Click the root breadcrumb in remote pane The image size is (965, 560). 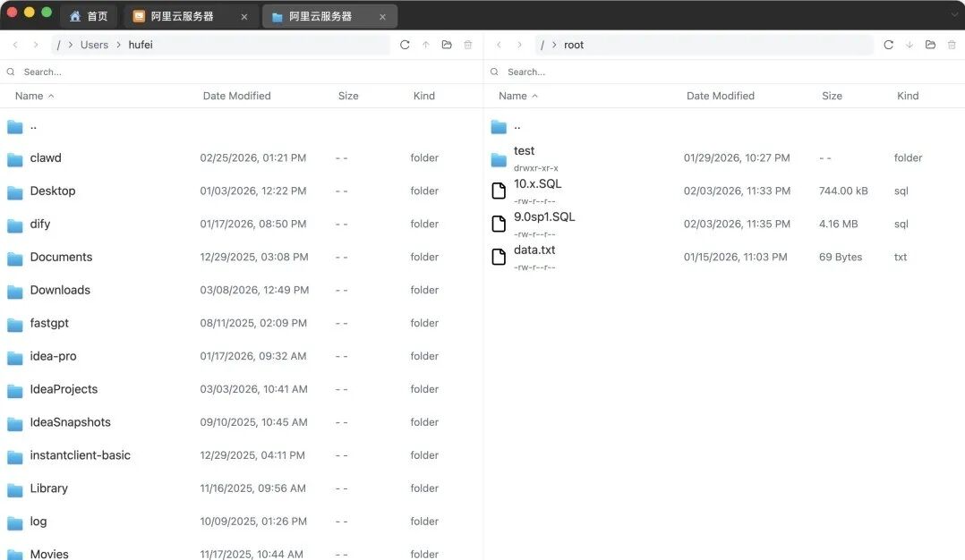point(574,45)
